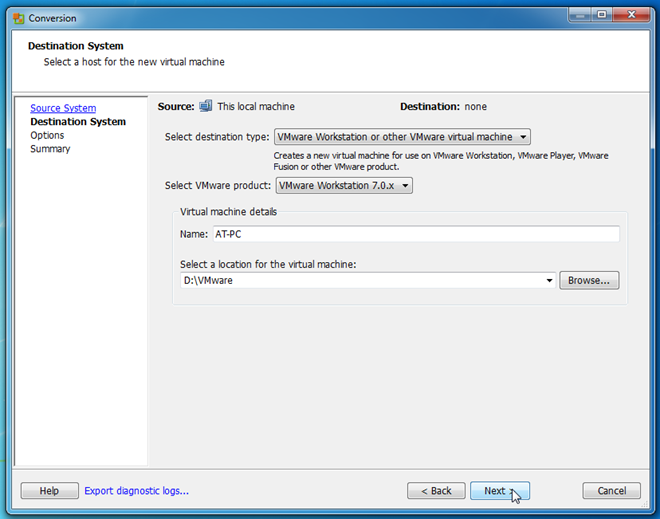Select the Destination System step

tap(78, 122)
